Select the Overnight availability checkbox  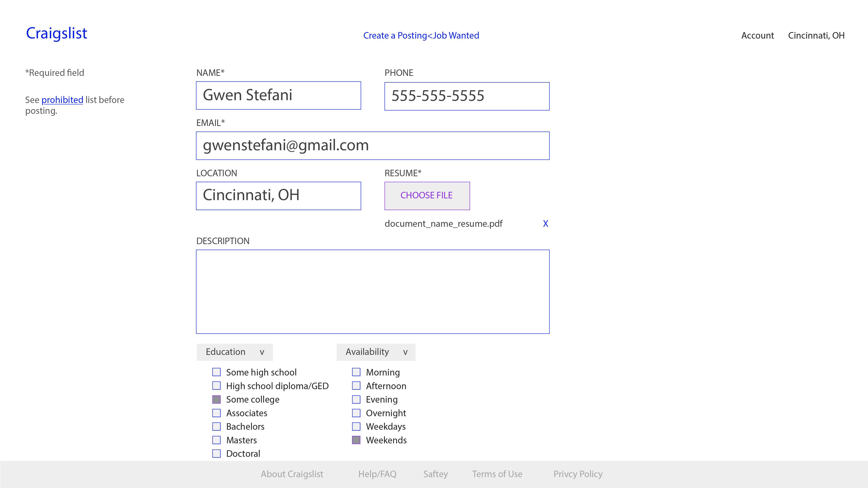[x=356, y=413]
